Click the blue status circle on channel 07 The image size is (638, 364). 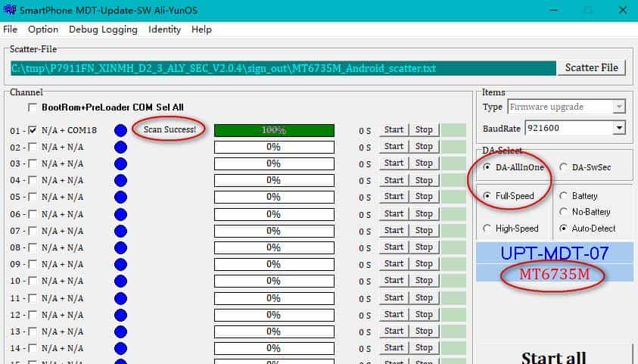(x=120, y=231)
